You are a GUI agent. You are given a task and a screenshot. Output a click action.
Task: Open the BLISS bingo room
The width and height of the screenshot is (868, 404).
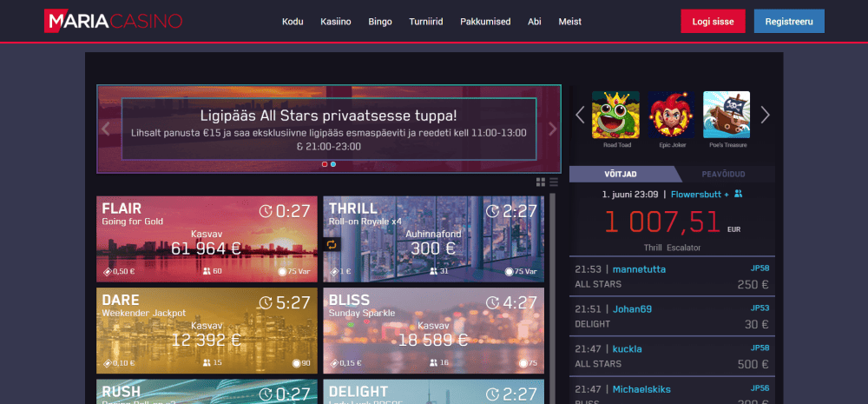pyautogui.click(x=433, y=330)
